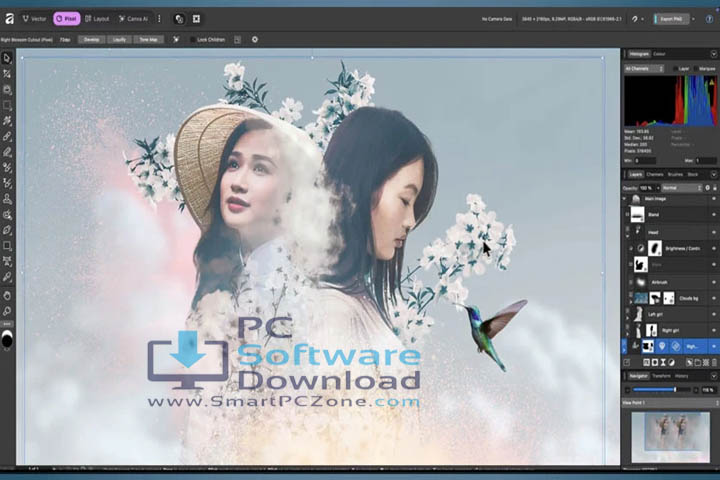Select the Colour Picker eyedropper tool
Screen dimensions: 720x480
coord(7,277)
